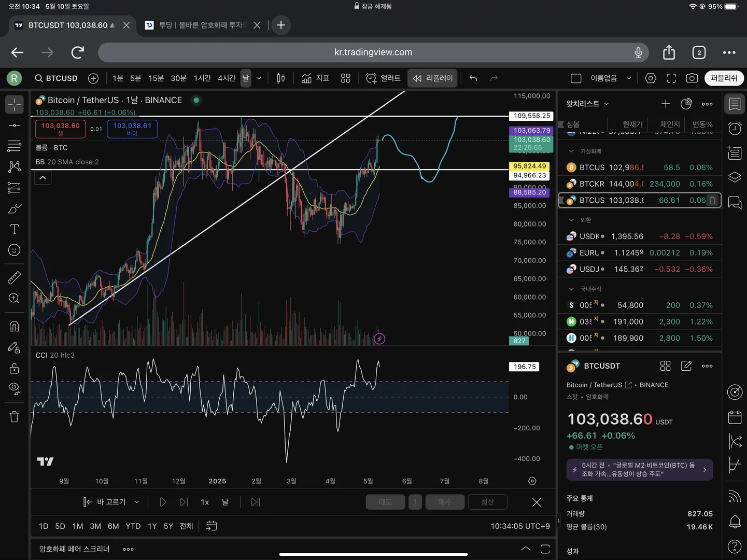This screenshot has width=747, height=560.
Task: Open the alerts clock panel
Action: [735, 128]
